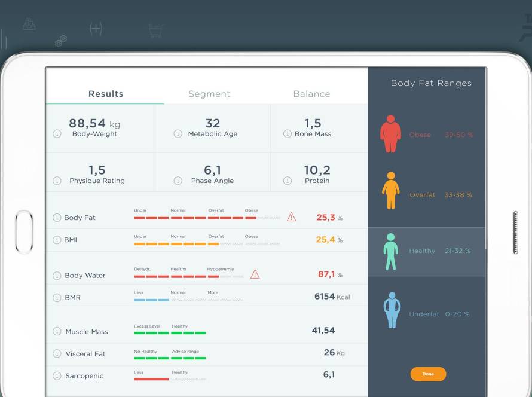Click the "10,2" protein value
Screen dimensions: 532x397
point(317,170)
